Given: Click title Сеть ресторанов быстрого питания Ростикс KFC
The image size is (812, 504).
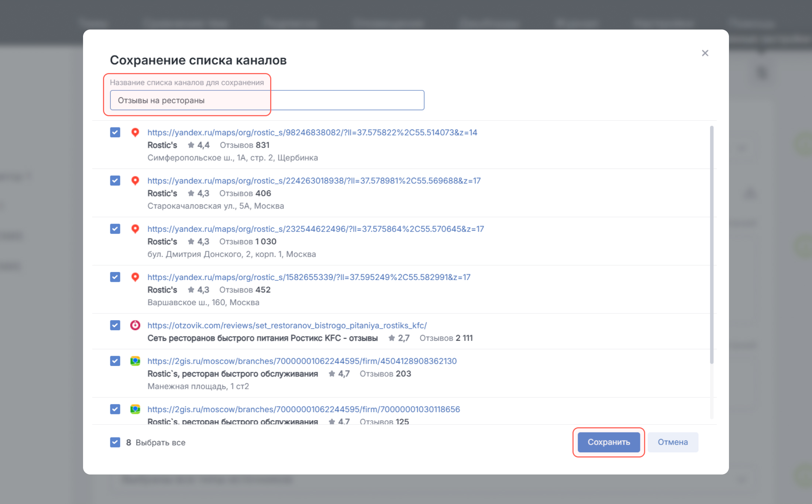Looking at the screenshot, I should click(x=262, y=338).
